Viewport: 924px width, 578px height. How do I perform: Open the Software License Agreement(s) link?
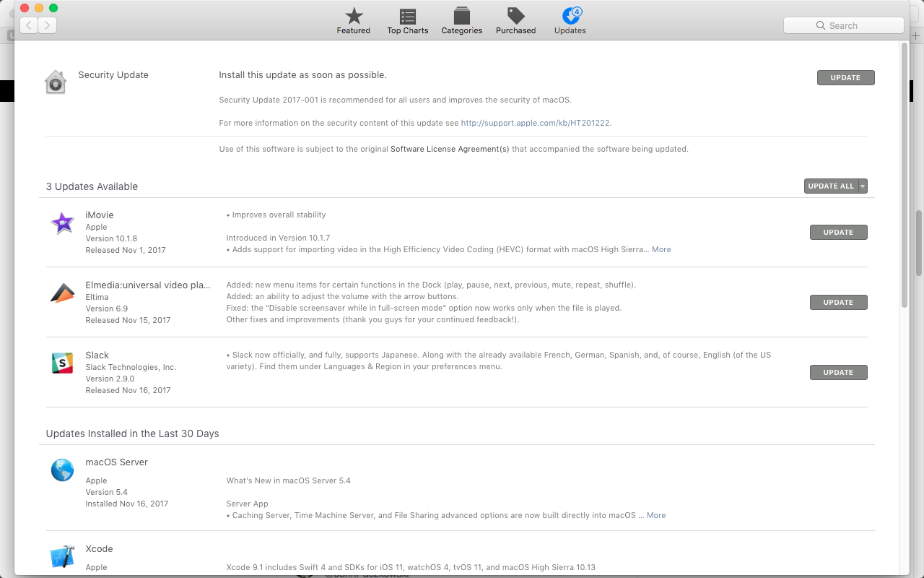[x=450, y=149]
